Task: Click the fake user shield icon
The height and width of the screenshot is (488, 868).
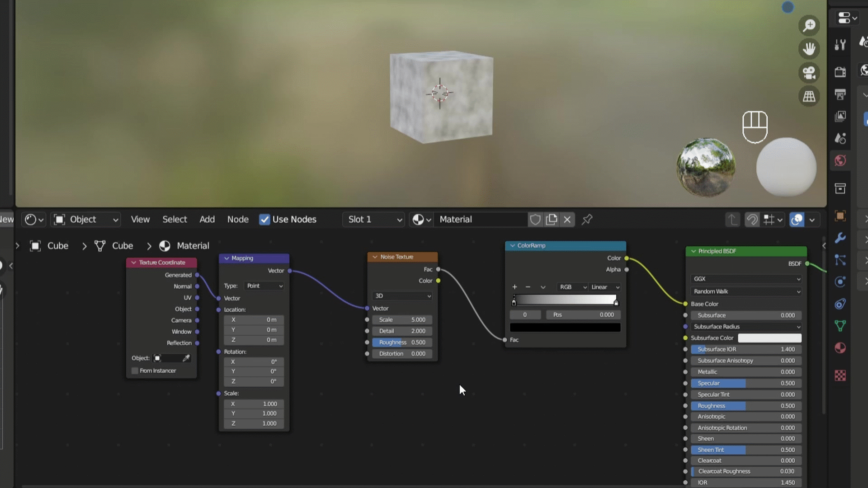Action: pyautogui.click(x=535, y=220)
